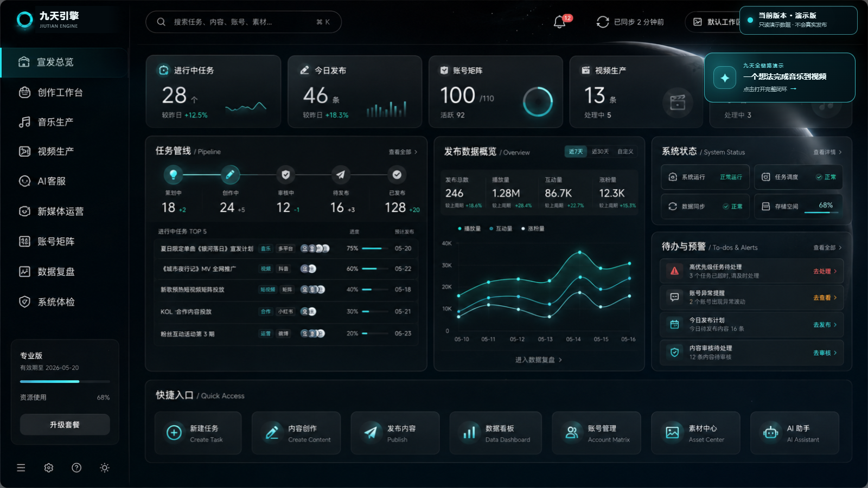Expand 查看全部 in To-dos & Alerts

(827, 248)
